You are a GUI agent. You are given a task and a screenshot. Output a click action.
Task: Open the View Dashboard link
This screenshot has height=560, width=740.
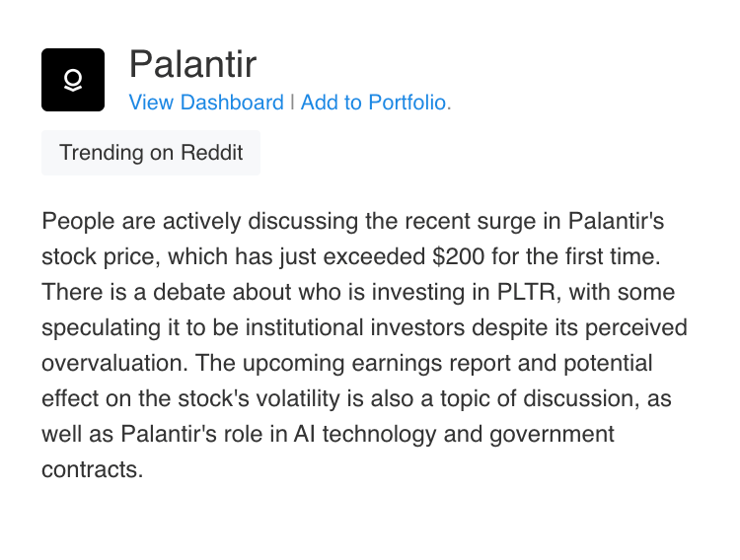[206, 103]
